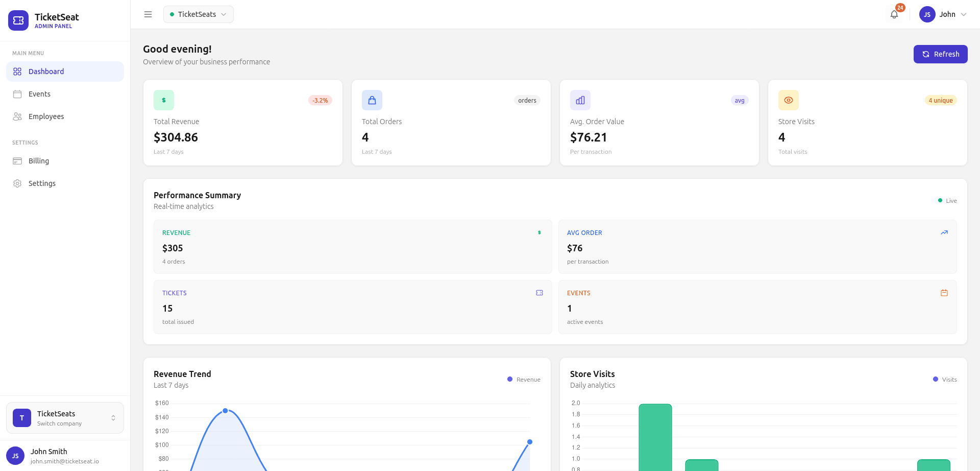
Task: Click the Refresh button
Action: click(x=940, y=54)
